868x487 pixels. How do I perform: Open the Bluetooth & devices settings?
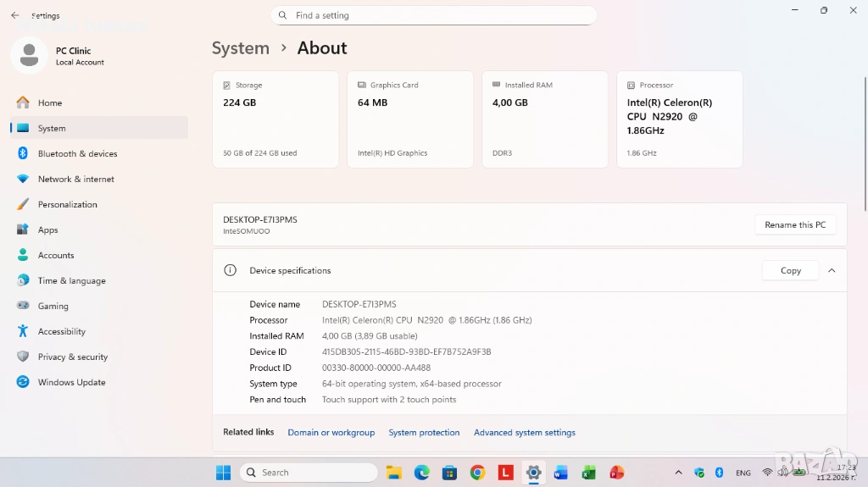(77, 153)
